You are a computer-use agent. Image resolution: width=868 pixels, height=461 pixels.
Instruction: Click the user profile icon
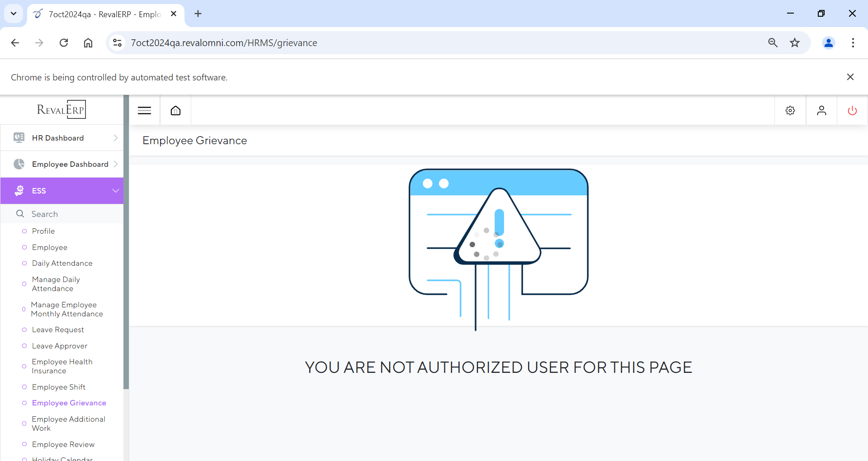(821, 111)
